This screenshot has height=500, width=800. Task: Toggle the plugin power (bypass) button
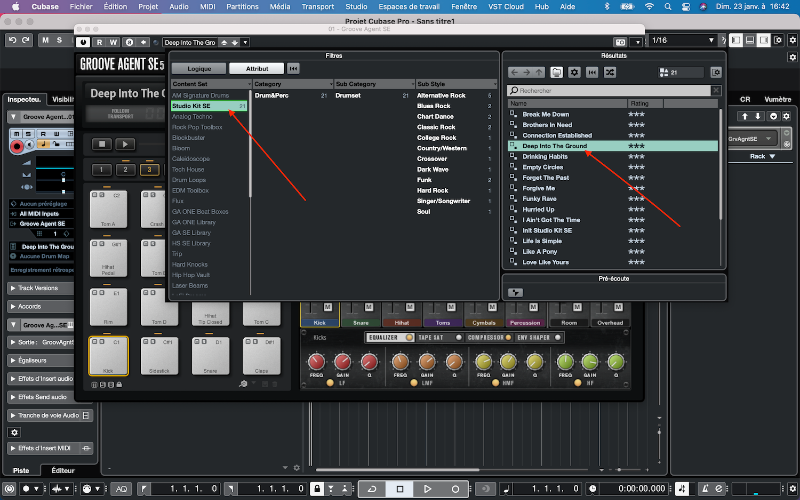tap(83, 42)
